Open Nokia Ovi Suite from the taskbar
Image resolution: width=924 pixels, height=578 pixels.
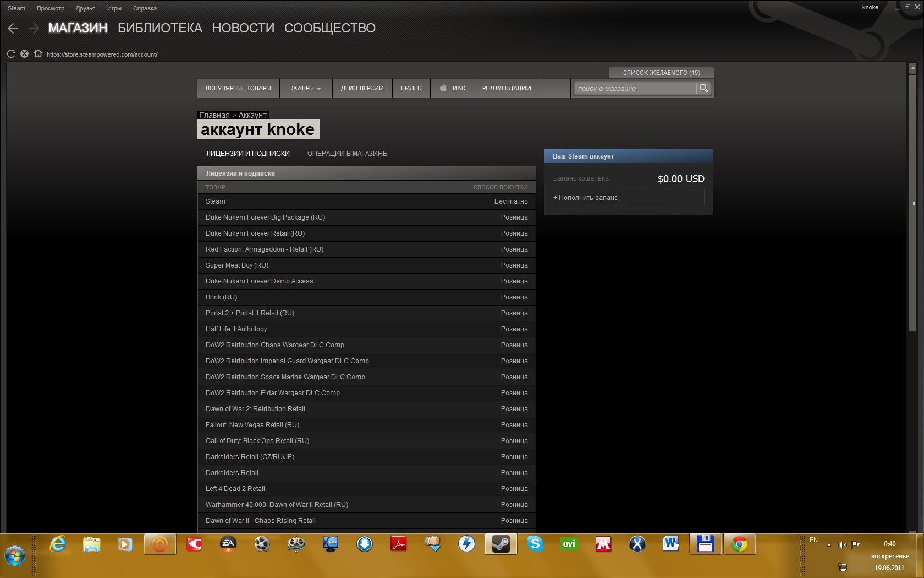[x=569, y=544]
